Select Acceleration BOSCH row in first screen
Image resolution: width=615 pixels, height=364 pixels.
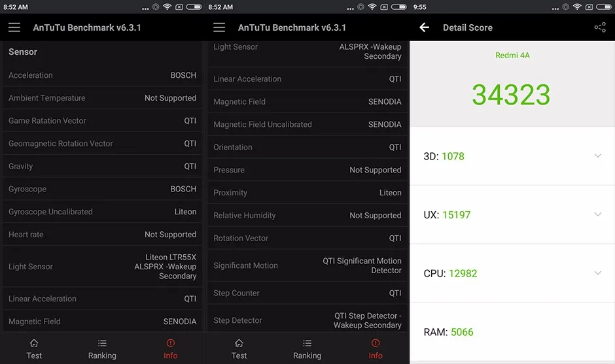102,75
